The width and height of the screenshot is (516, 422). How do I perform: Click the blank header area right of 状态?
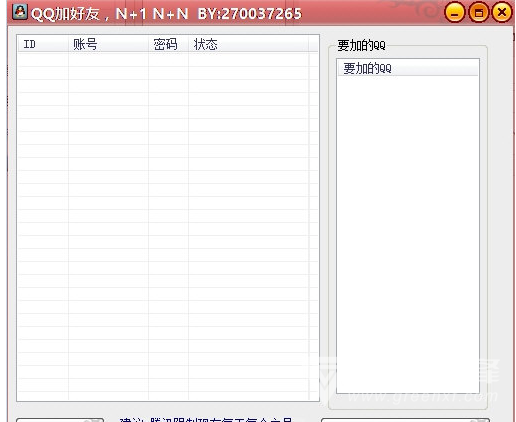314,44
